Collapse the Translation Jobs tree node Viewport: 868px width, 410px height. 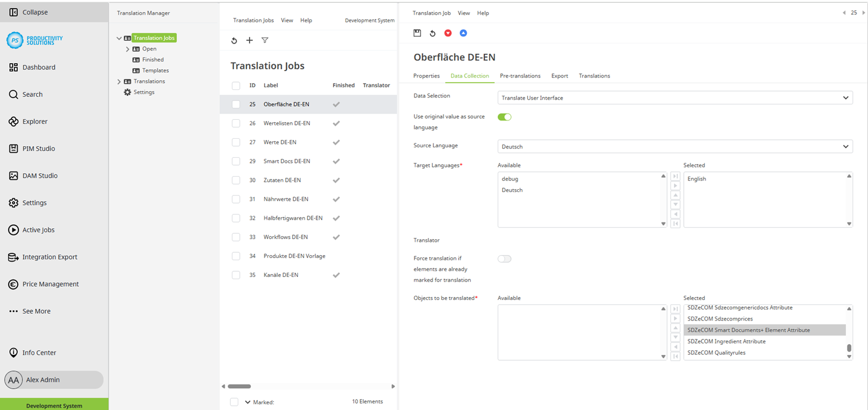[119, 38]
